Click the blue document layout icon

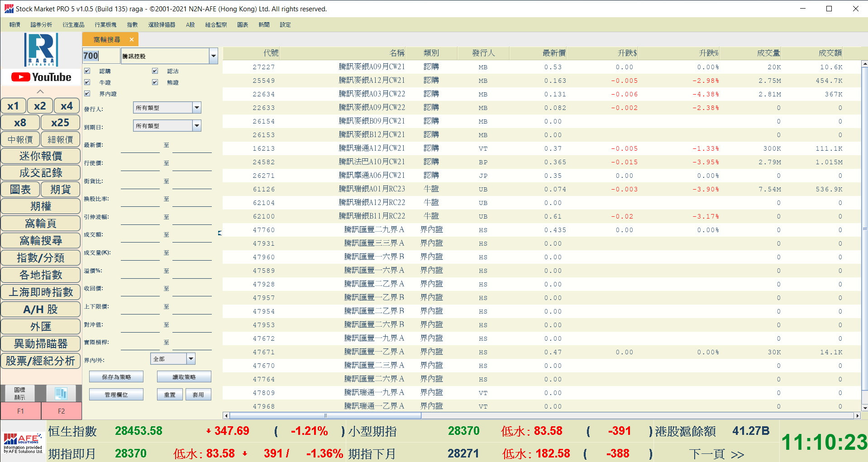61,393
